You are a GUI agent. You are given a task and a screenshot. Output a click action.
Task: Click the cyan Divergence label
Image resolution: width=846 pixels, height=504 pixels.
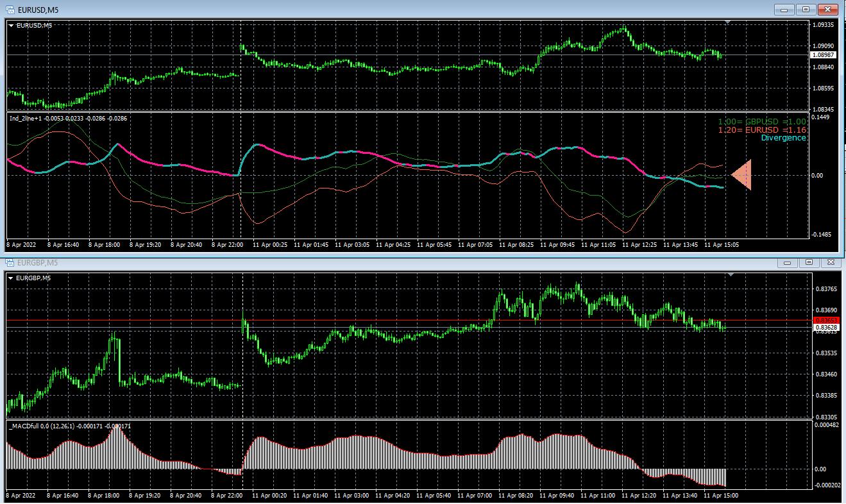[783, 138]
